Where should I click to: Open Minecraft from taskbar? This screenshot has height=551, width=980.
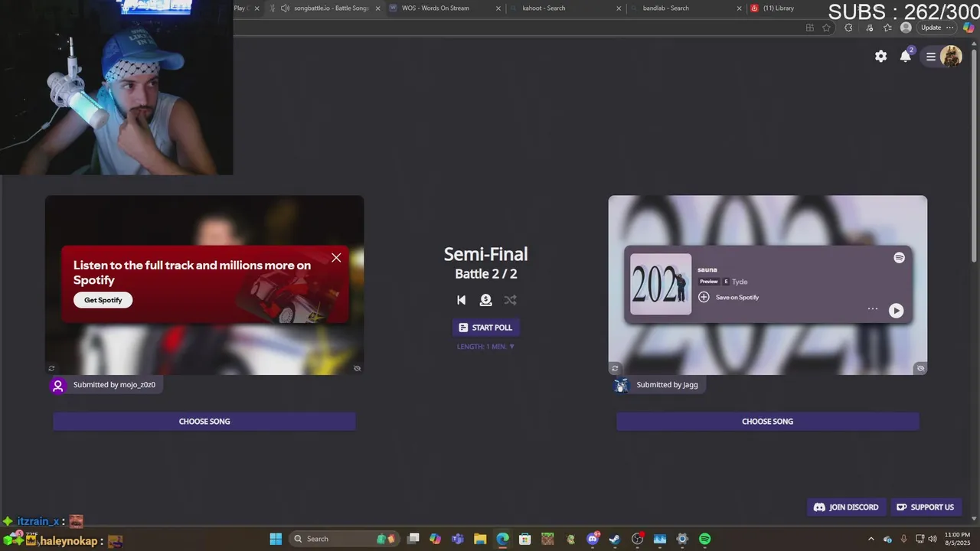547,539
